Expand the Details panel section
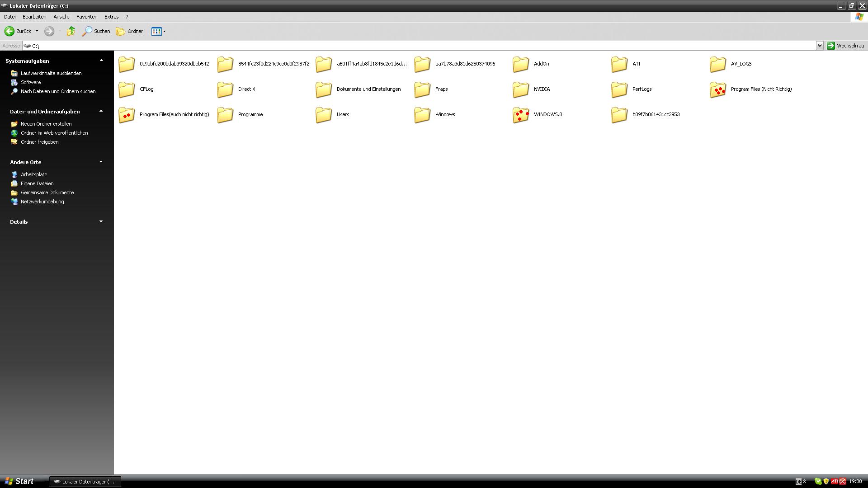 click(x=101, y=221)
